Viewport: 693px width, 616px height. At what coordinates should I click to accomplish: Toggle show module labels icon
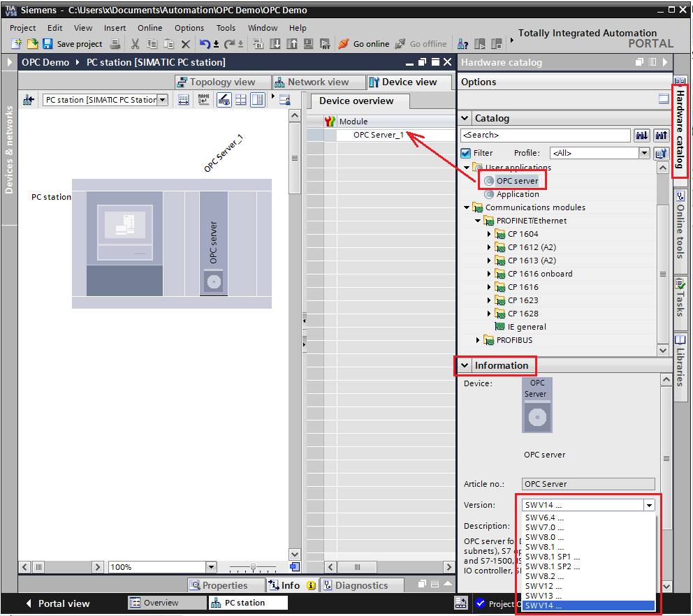204,100
